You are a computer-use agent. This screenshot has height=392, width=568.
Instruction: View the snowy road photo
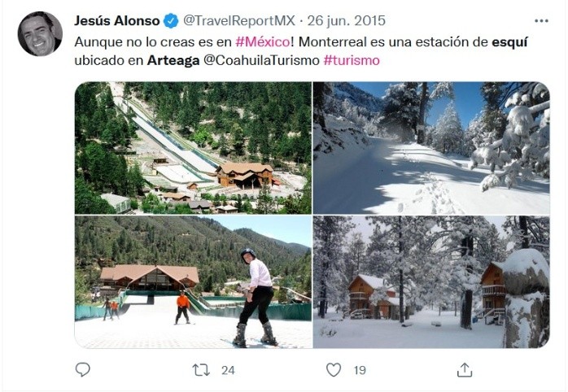[x=431, y=148]
